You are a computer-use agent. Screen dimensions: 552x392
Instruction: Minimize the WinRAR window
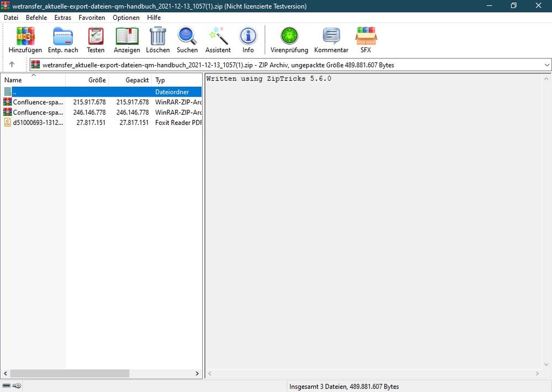(x=490, y=6)
